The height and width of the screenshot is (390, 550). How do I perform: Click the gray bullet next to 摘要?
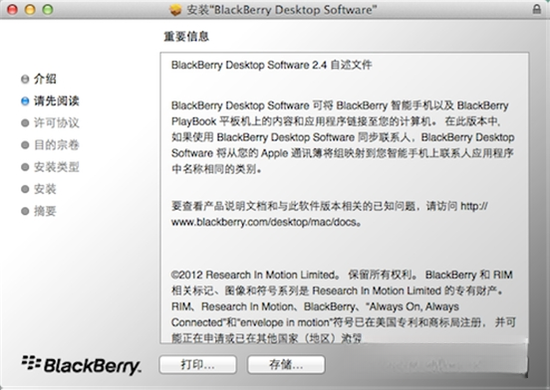25,211
